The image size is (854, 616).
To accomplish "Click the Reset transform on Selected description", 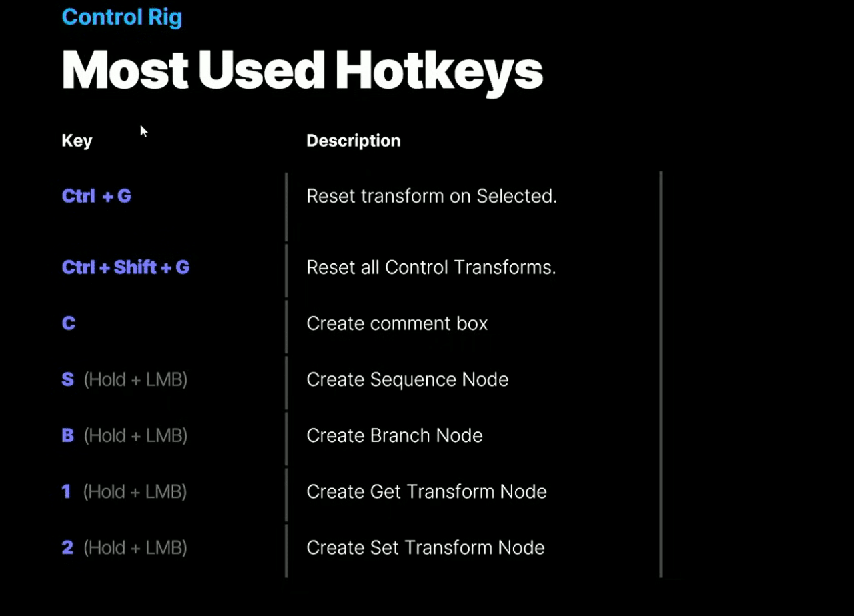I will [431, 196].
